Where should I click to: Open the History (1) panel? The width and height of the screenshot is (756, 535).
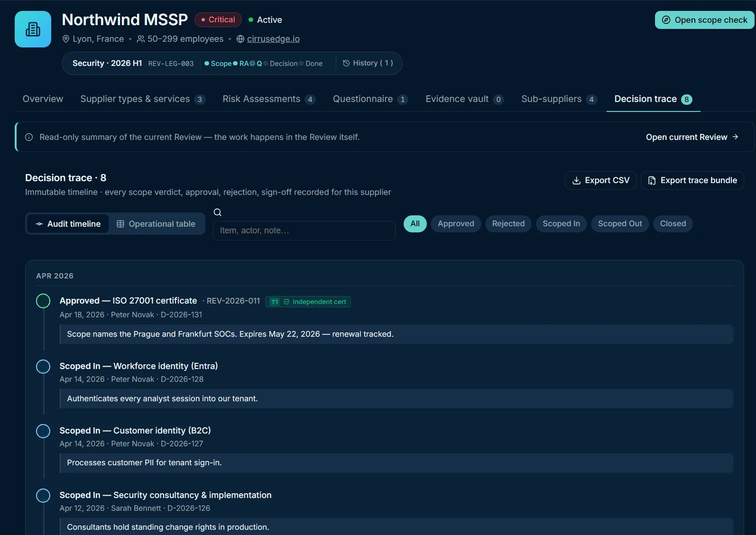click(368, 63)
